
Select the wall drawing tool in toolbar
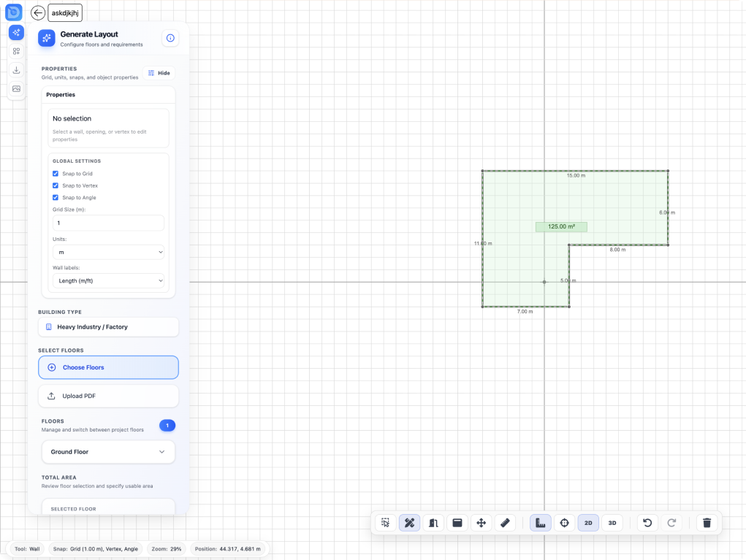(409, 523)
